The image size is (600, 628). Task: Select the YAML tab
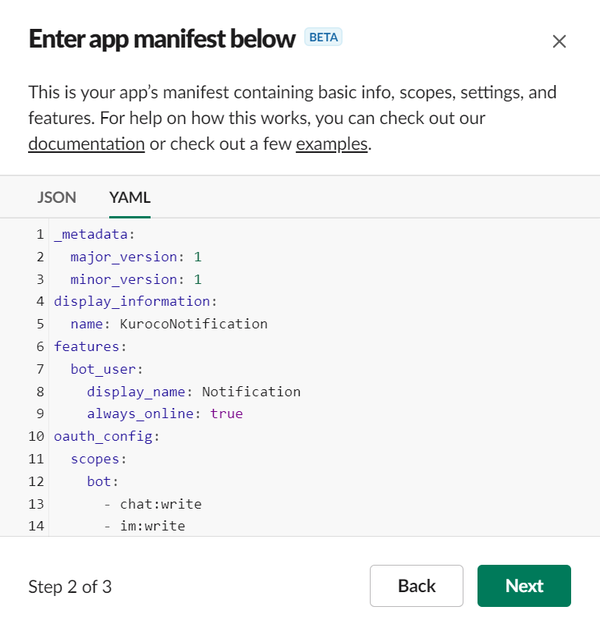130,197
